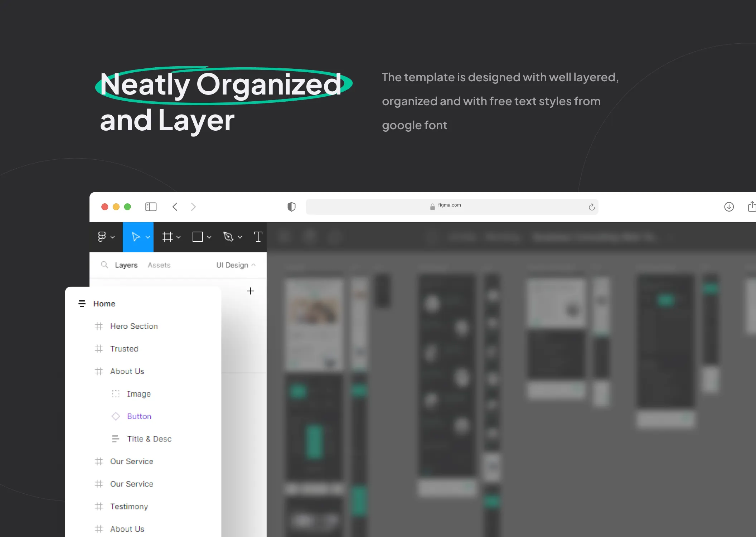Image resolution: width=756 pixels, height=537 pixels.
Task: Toggle the browser sidebar icon
Action: point(151,207)
